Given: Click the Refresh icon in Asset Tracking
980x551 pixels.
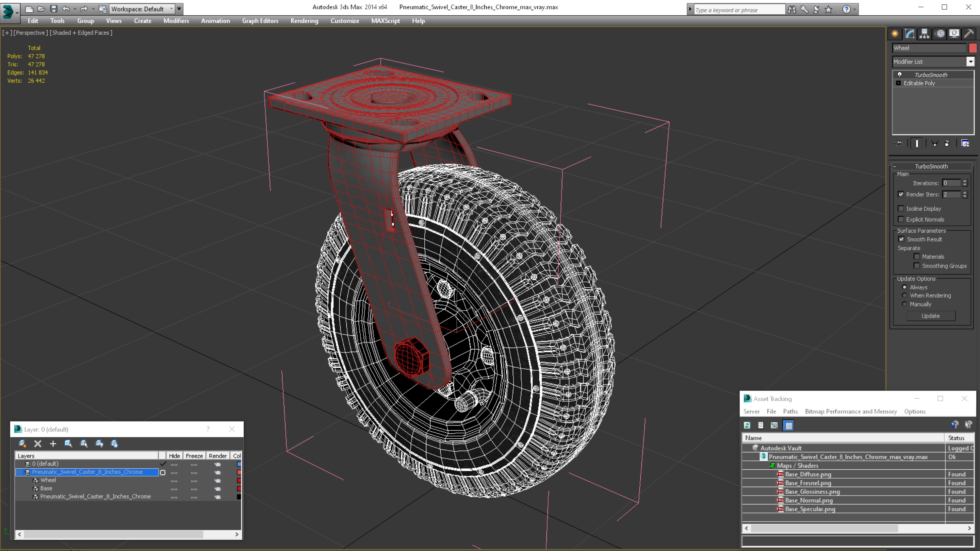Looking at the screenshot, I should click(747, 425).
